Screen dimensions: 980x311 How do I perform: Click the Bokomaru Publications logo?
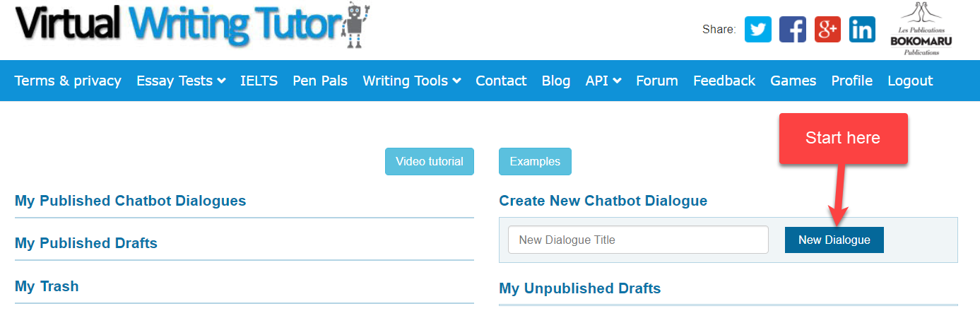(921, 30)
